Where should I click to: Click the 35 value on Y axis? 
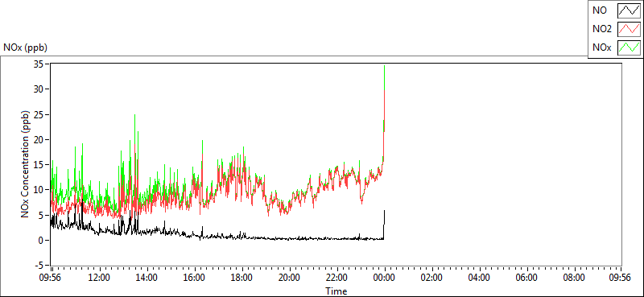click(x=39, y=64)
